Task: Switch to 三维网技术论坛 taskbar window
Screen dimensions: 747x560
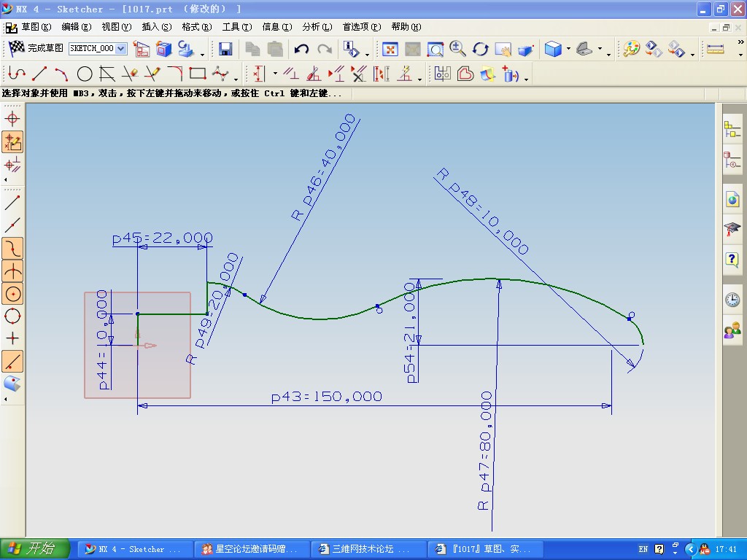Action: (x=368, y=549)
